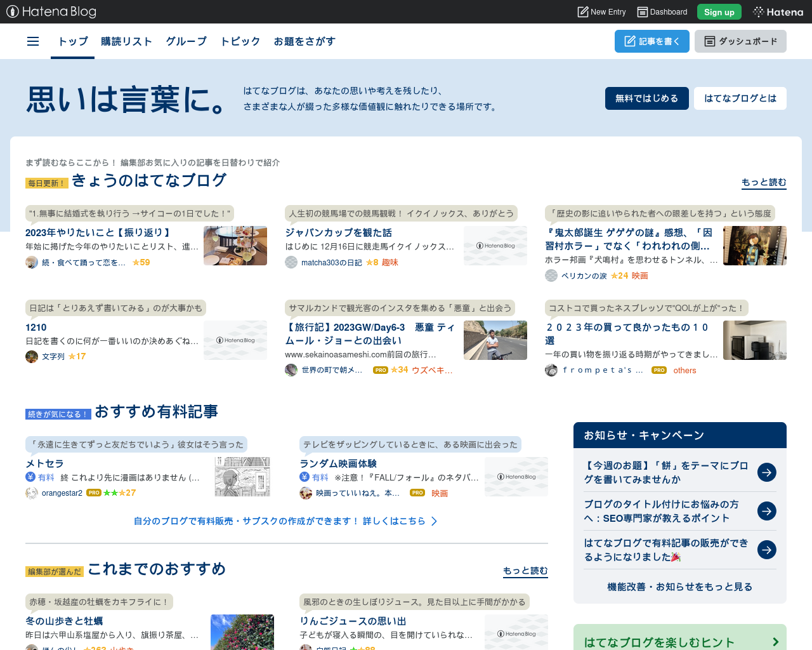Click the ペリカンの涙 avatar icon

point(551,275)
